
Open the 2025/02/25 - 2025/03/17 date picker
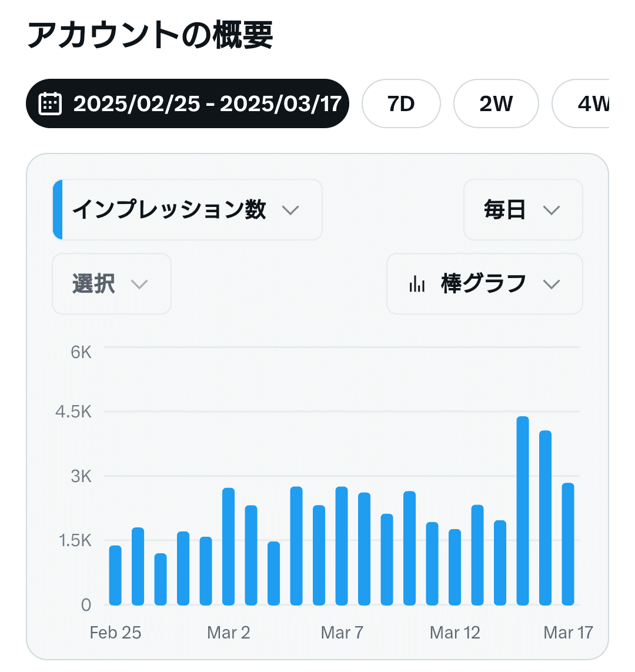point(187,103)
